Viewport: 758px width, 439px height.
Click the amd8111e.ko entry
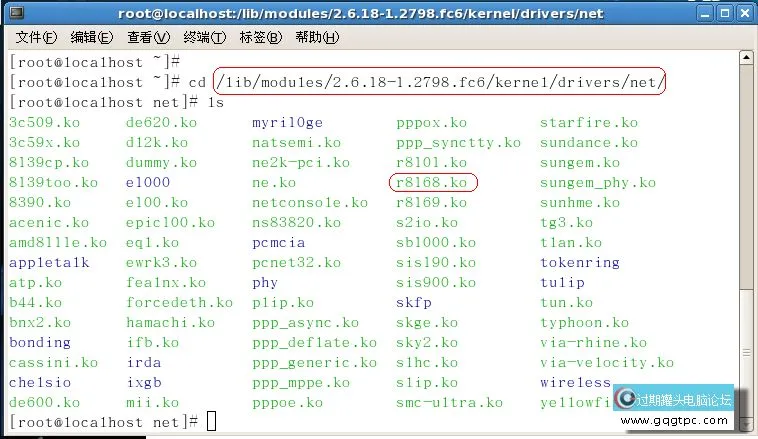[58, 243]
